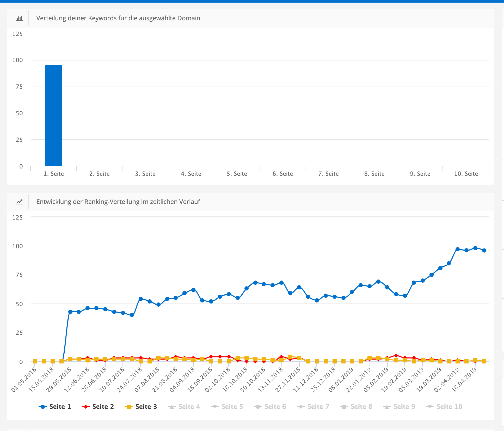Enable the Seite 6 series in the legend
Viewport: 504px width, 431px height.
[x=270, y=406]
